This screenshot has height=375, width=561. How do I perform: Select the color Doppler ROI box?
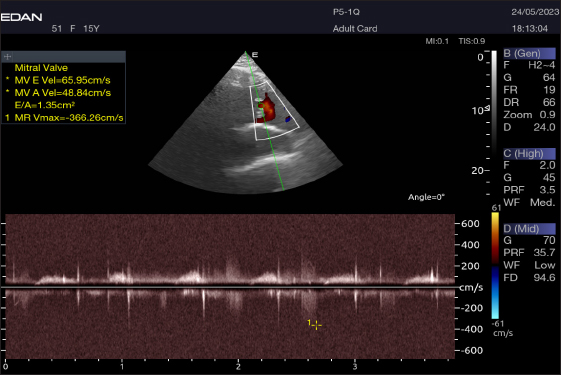click(x=274, y=111)
